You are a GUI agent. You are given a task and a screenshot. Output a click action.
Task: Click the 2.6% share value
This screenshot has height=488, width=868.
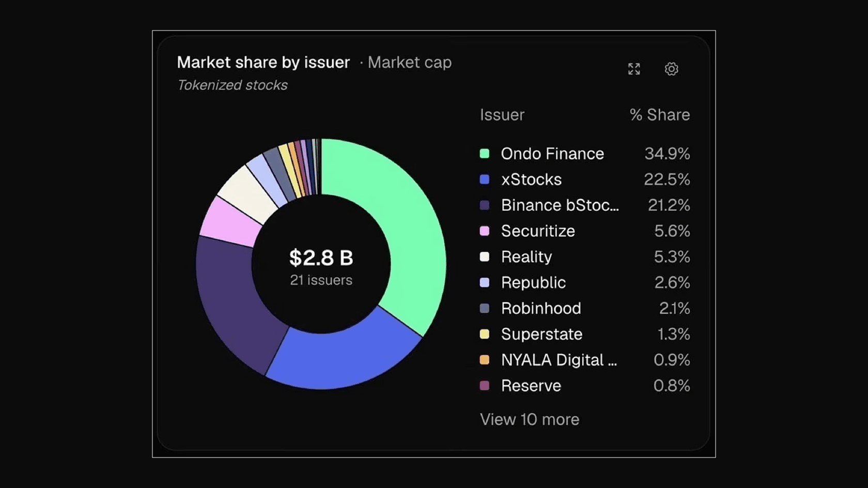(x=672, y=283)
